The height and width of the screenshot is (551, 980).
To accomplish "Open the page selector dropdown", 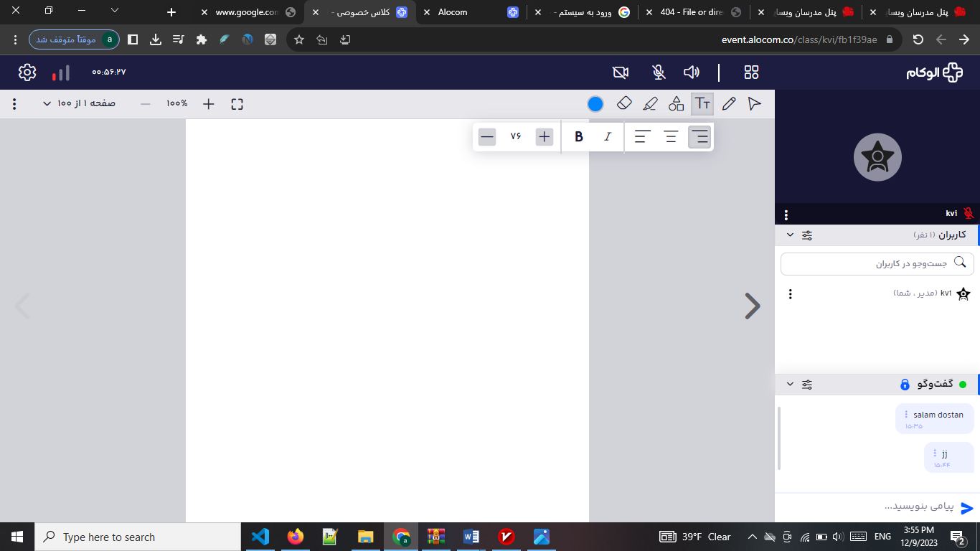I will pos(79,104).
